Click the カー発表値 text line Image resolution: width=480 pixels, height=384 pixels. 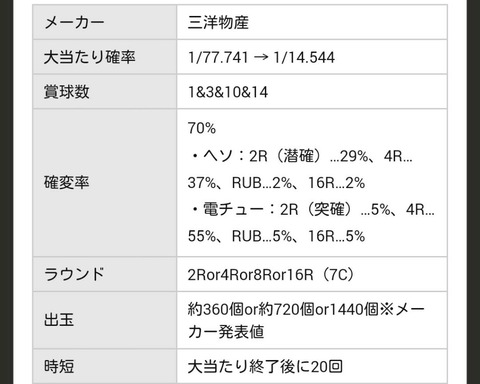pyautogui.click(x=226, y=332)
